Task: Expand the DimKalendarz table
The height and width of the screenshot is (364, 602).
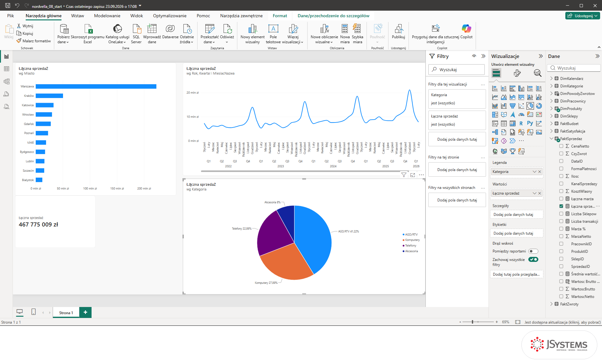Action: pyautogui.click(x=552, y=78)
